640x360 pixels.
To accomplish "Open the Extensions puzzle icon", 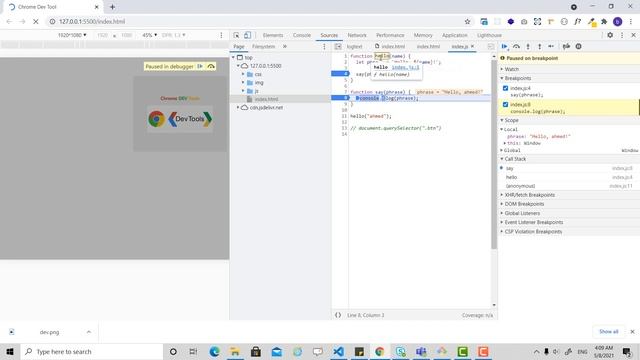I will (604, 21).
